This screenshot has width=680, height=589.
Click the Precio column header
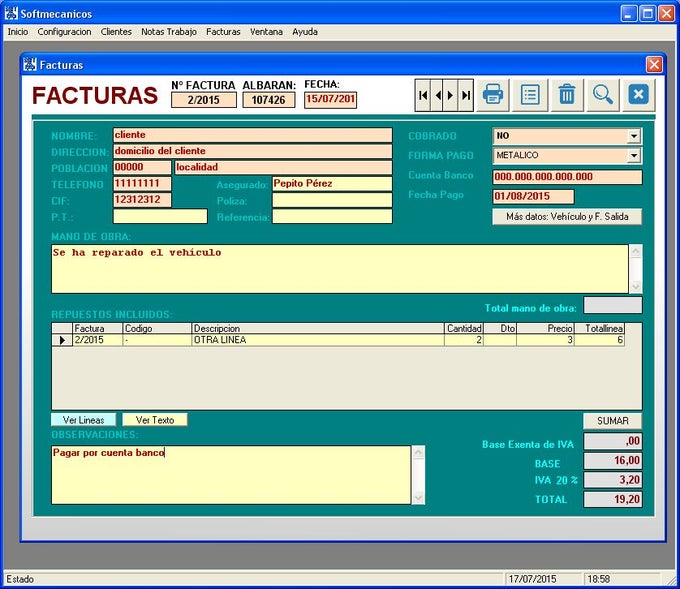[546, 328]
